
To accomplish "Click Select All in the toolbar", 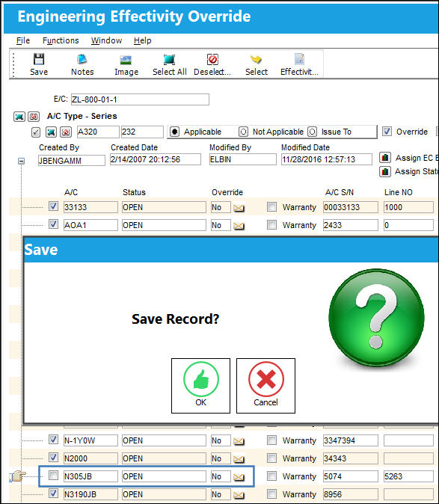I will (x=169, y=64).
